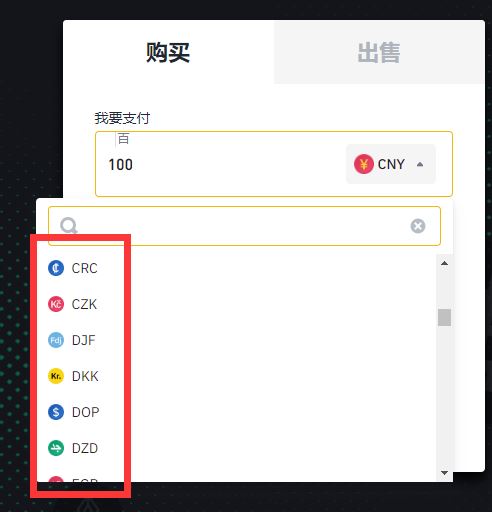Click the currency list scrollbar thumb
492x512 pixels.
444,317
